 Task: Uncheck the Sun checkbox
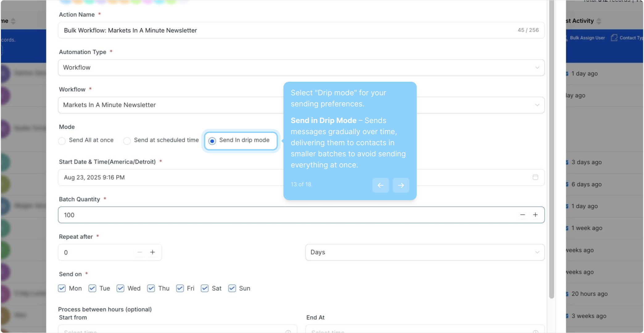coord(232,288)
